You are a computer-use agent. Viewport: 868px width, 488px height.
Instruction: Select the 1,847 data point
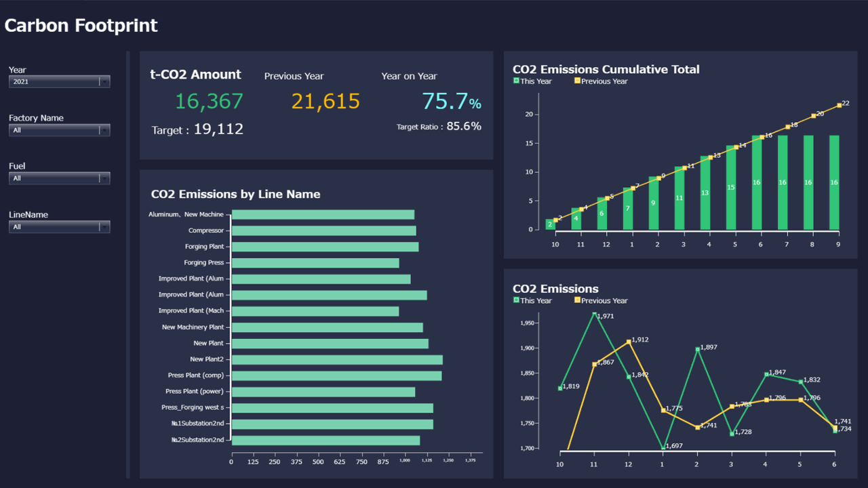(x=766, y=374)
